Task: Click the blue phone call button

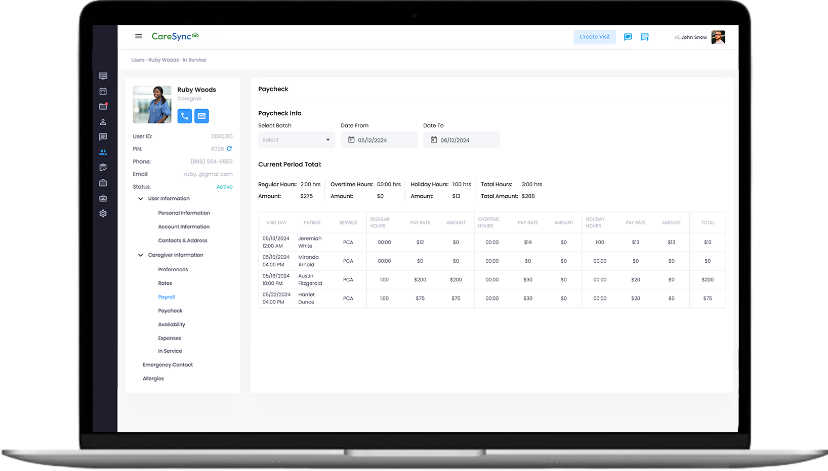Action: click(x=184, y=116)
